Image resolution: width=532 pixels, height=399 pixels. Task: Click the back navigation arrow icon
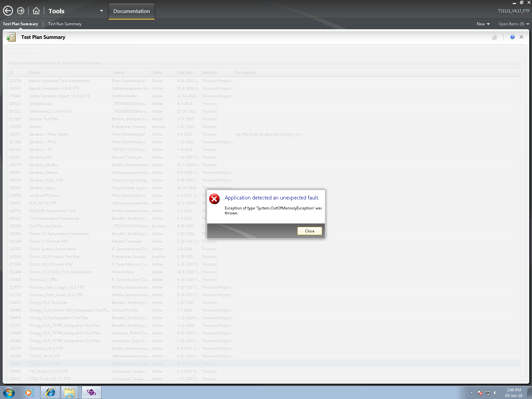pyautogui.click(x=8, y=11)
